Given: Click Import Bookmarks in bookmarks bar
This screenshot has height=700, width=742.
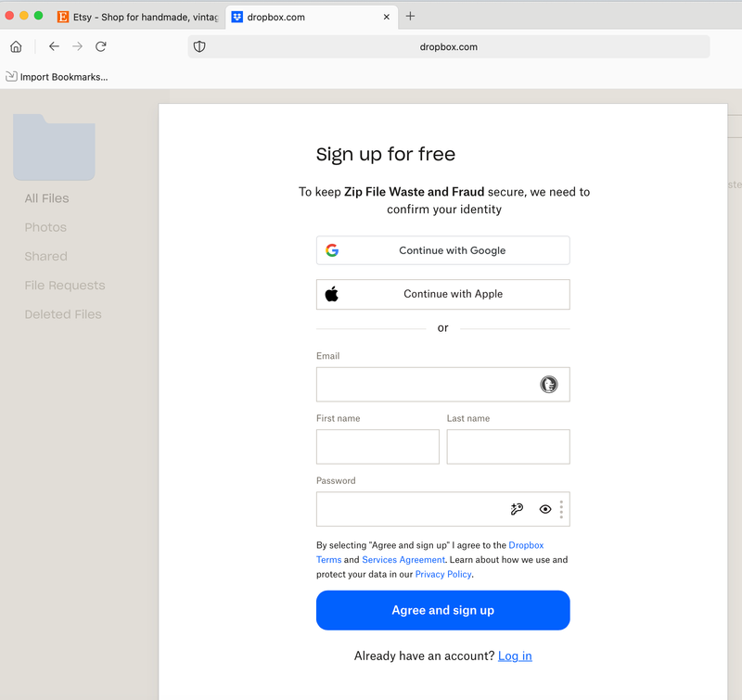Looking at the screenshot, I should pos(57,77).
